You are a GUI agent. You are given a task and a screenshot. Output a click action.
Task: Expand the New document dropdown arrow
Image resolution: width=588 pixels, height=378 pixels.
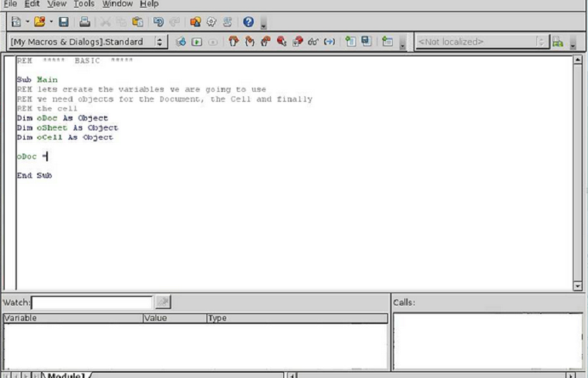27,22
